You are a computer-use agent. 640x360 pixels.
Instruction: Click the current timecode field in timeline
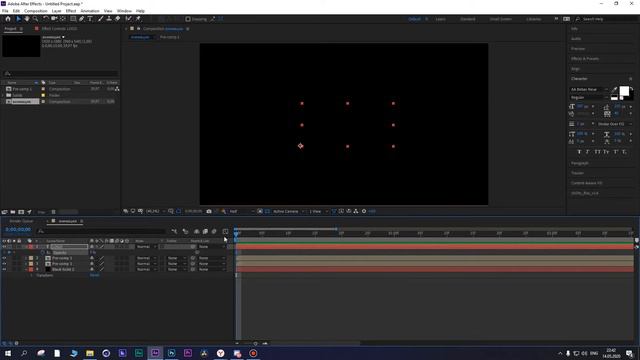pyautogui.click(x=18, y=230)
